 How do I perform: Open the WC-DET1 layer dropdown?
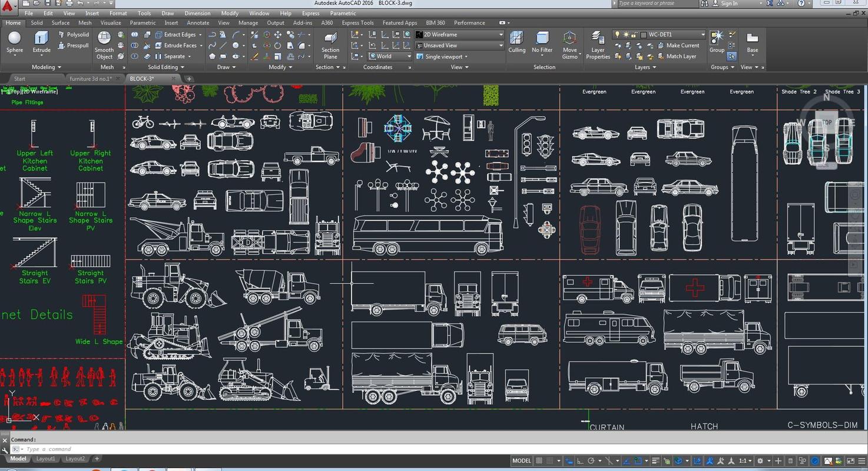pos(659,35)
